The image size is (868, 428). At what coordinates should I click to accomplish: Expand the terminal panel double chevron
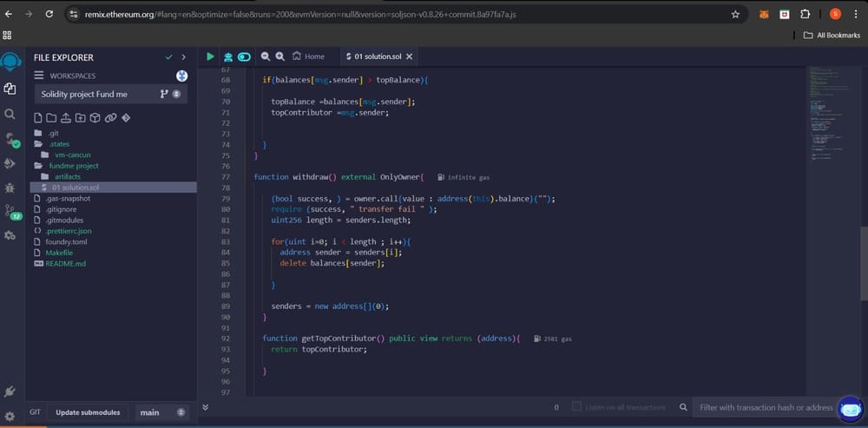click(x=206, y=407)
